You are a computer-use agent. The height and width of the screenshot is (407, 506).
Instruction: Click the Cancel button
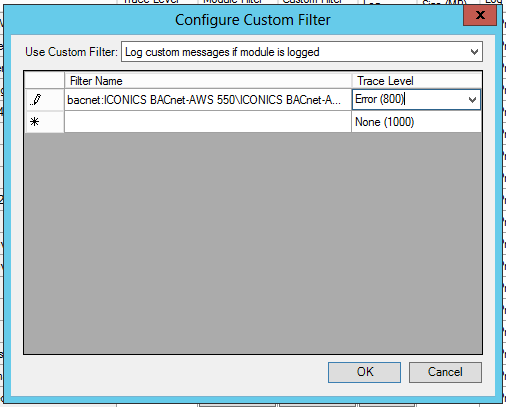(x=445, y=372)
